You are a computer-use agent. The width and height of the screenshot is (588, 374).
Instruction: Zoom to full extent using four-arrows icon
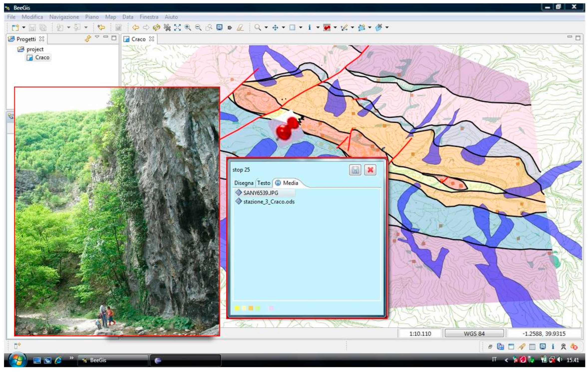(177, 27)
